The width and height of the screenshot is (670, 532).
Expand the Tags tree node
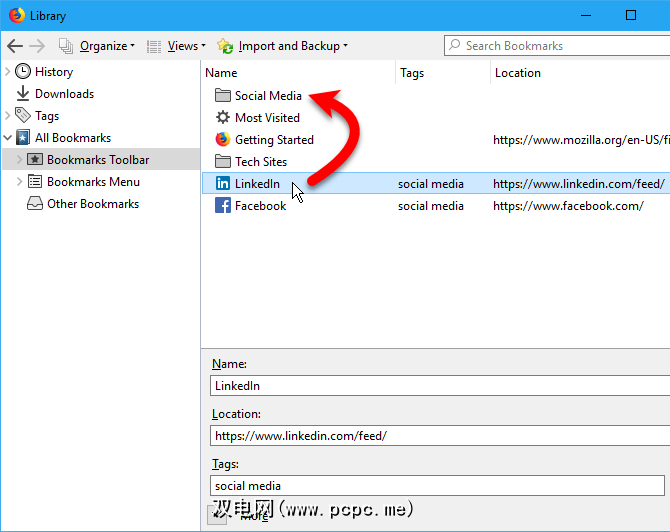[7, 116]
